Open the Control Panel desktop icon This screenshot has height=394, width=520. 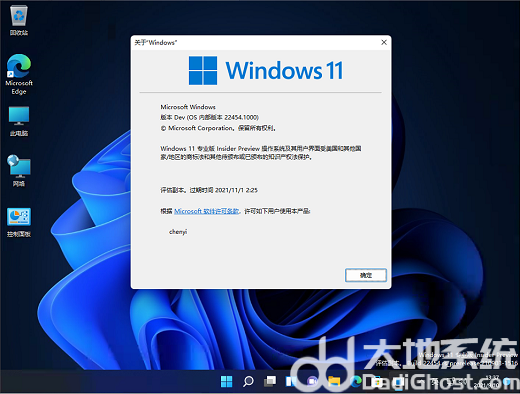[x=19, y=222]
